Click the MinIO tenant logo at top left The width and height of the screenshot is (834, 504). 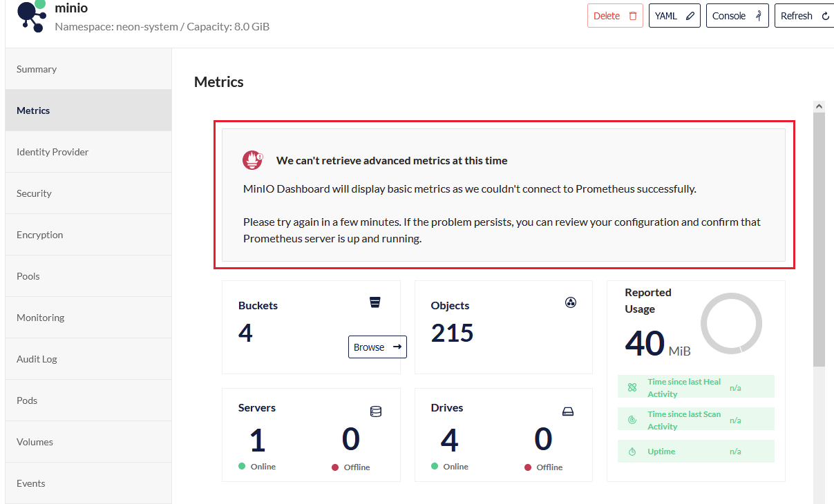(30, 17)
